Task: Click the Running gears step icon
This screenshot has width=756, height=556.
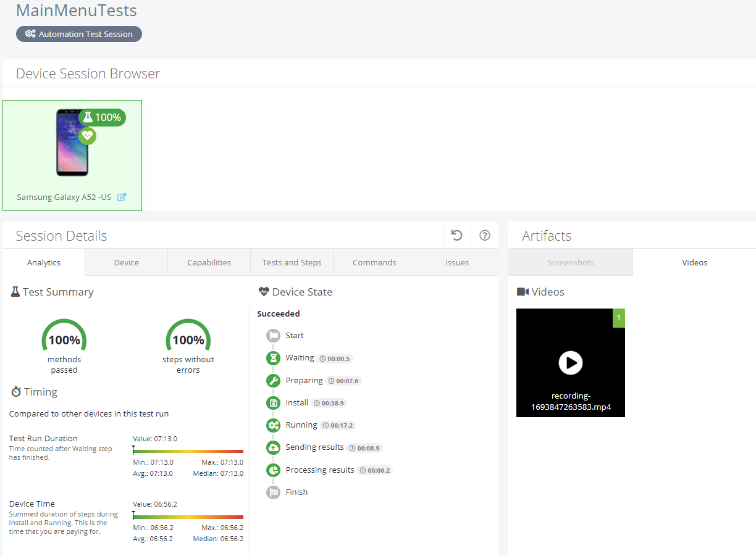Action: (272, 425)
